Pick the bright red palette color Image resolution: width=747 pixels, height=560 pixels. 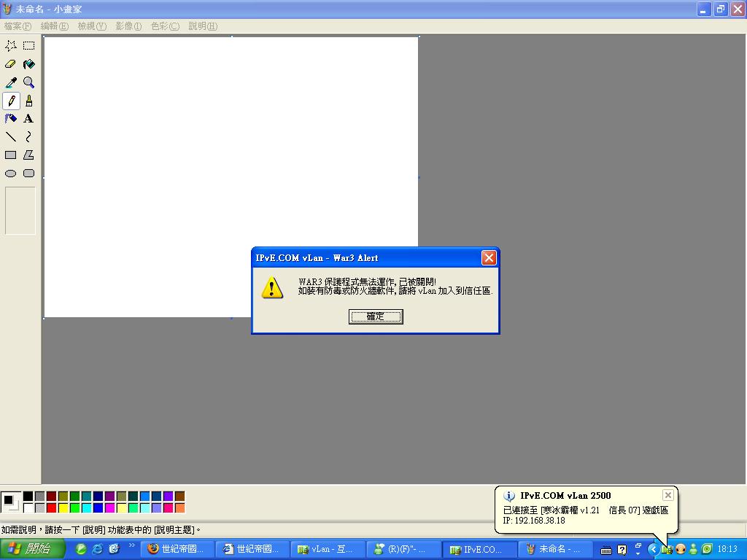point(52,507)
